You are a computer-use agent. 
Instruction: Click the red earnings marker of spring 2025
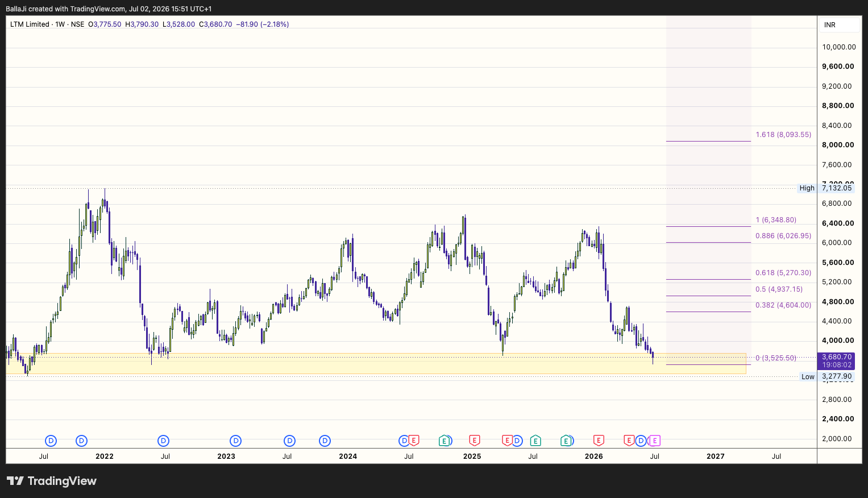click(507, 441)
